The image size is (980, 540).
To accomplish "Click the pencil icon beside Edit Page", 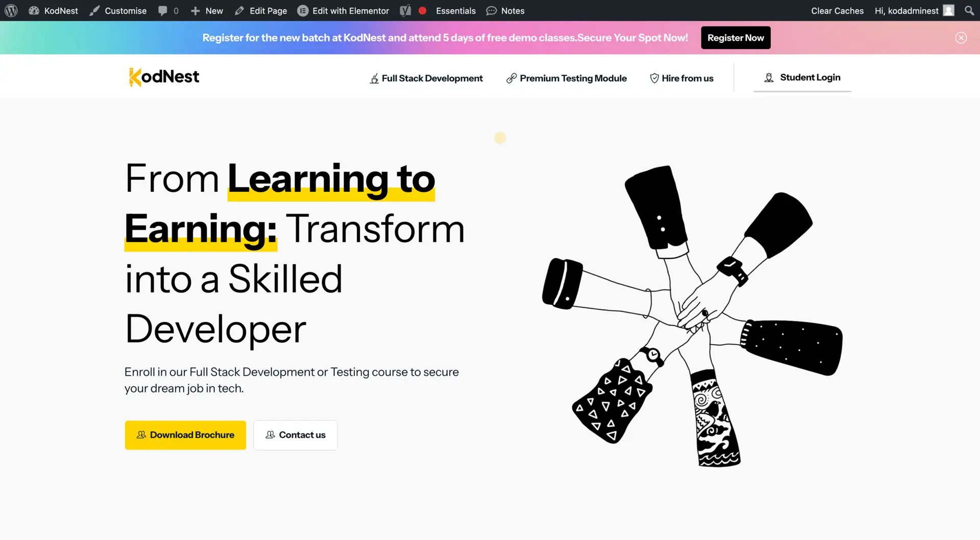I will tap(239, 11).
